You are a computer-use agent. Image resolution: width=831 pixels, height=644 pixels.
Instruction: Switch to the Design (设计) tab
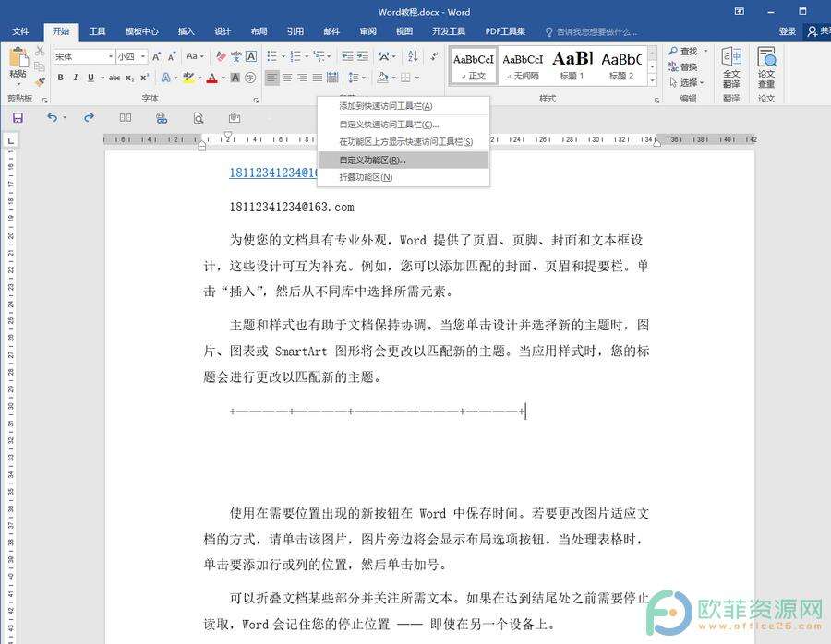[222, 31]
